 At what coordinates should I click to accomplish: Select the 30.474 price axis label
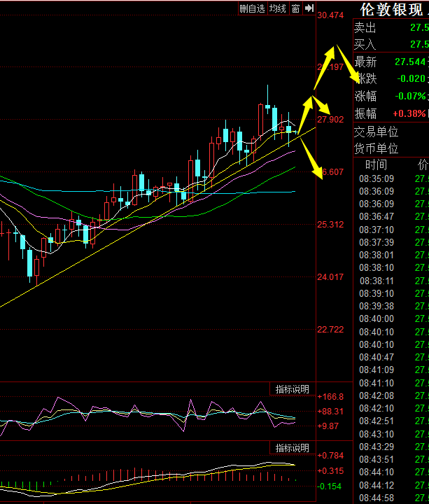330,15
